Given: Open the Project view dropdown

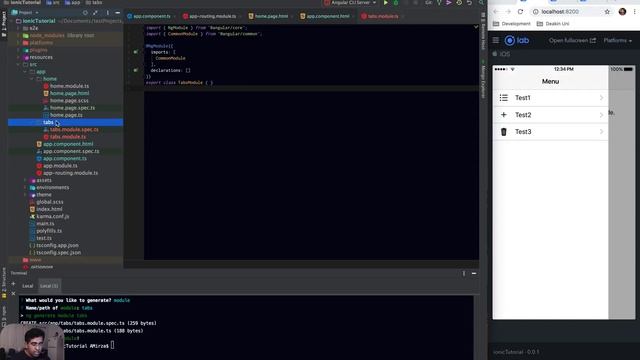Looking at the screenshot, I should click(24, 13).
